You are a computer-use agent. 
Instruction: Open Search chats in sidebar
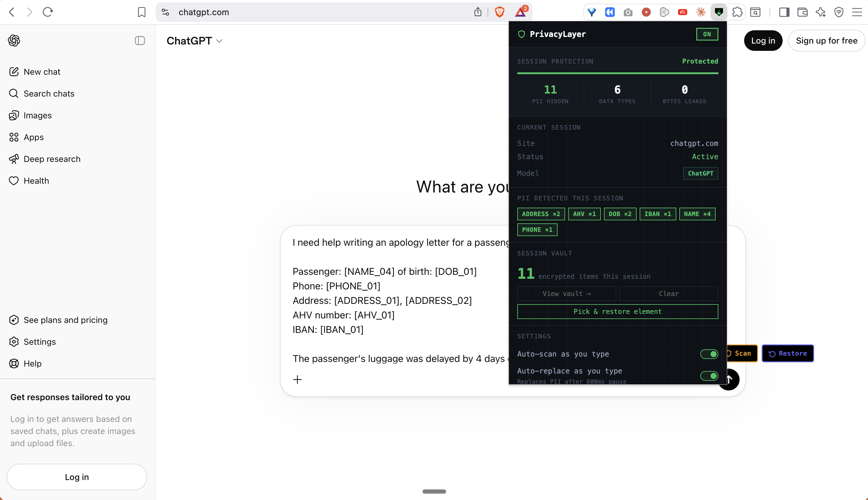[49, 94]
